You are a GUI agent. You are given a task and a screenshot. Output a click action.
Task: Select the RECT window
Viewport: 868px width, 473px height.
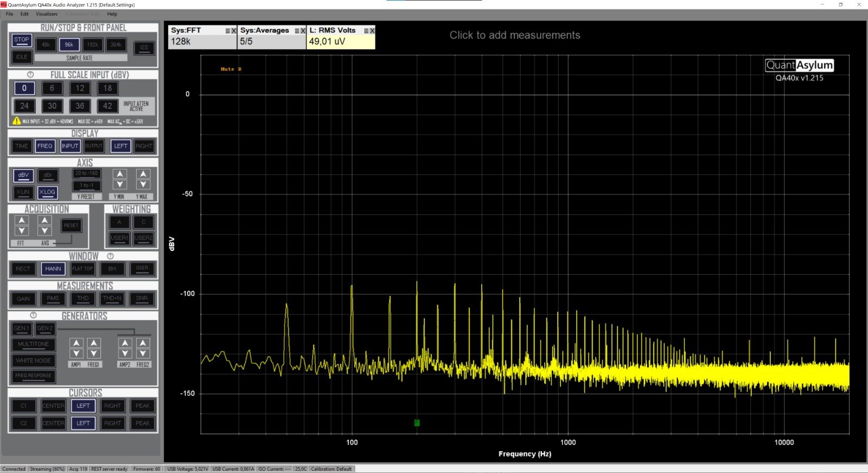(23, 269)
